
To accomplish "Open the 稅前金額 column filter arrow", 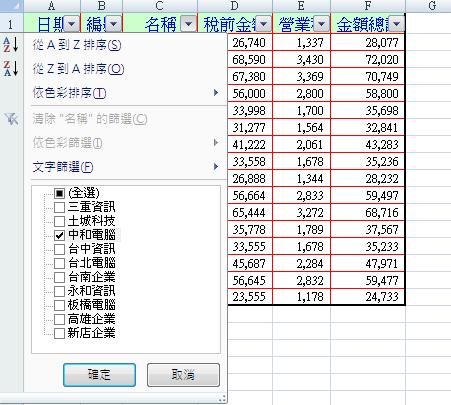I will [263, 24].
